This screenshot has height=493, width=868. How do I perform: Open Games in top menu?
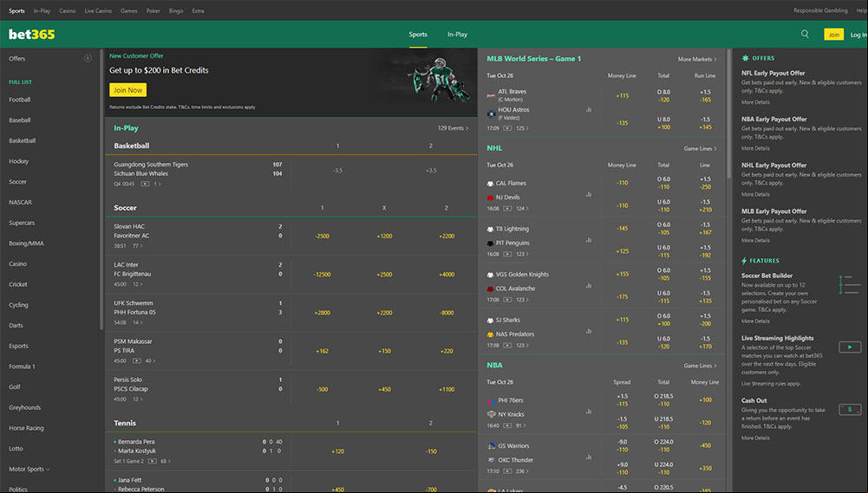129,10
